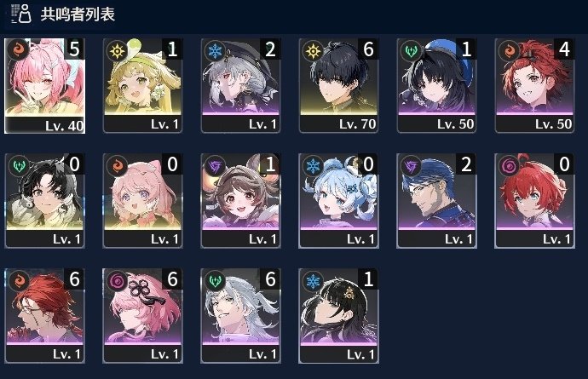Choose the black-haired character in a green-white outfit
588x379 pixels.
(44, 200)
